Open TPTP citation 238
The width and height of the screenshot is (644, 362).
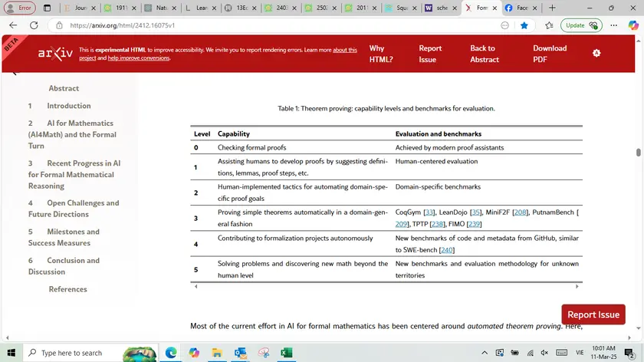(x=437, y=224)
